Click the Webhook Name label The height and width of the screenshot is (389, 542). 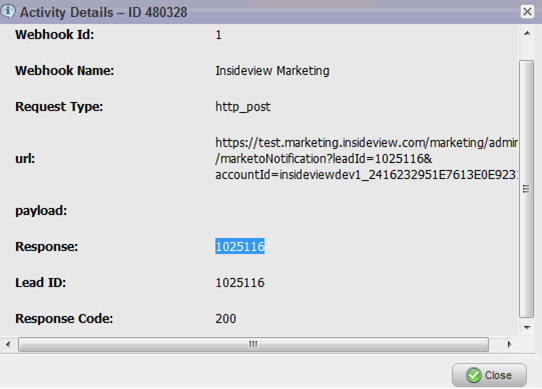tap(65, 71)
